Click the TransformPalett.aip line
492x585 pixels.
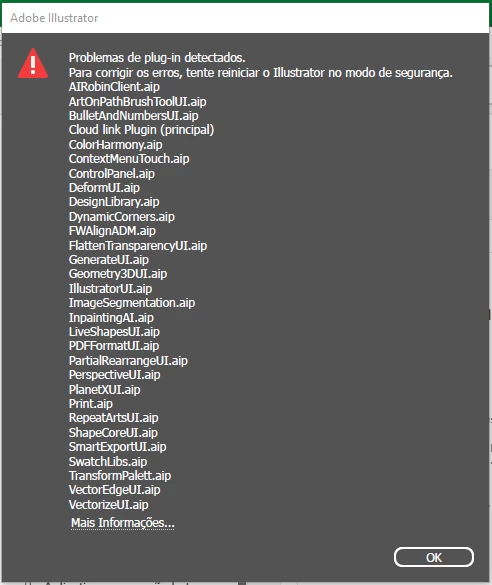pos(120,476)
